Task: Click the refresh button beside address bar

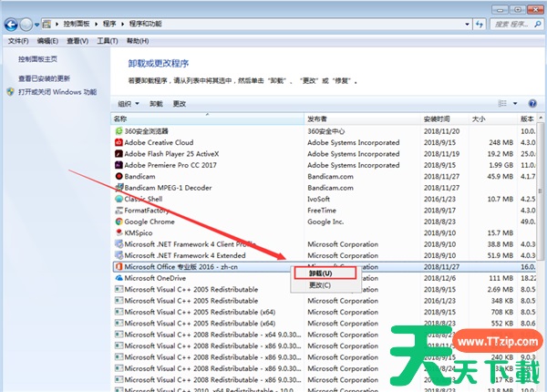Action: coord(480,24)
